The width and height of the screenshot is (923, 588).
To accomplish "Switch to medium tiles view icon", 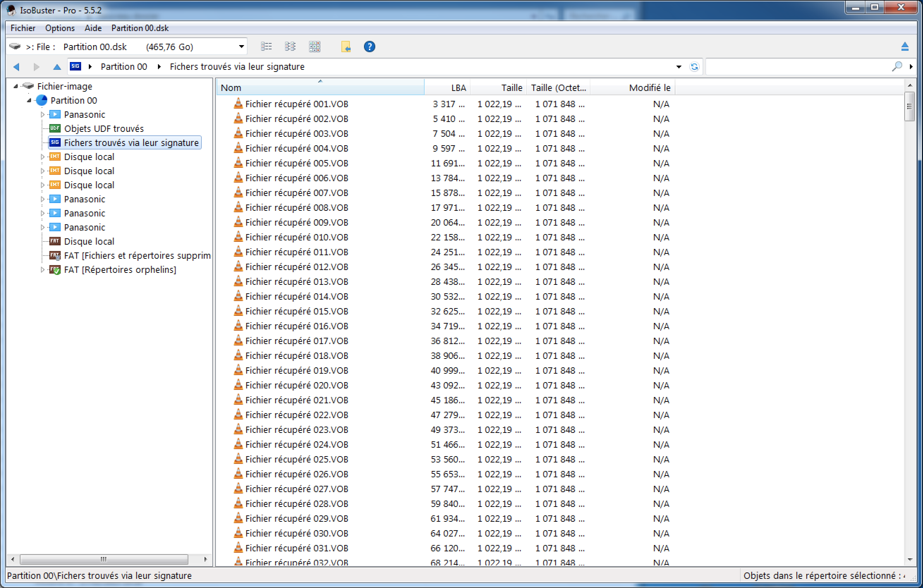I will (290, 47).
